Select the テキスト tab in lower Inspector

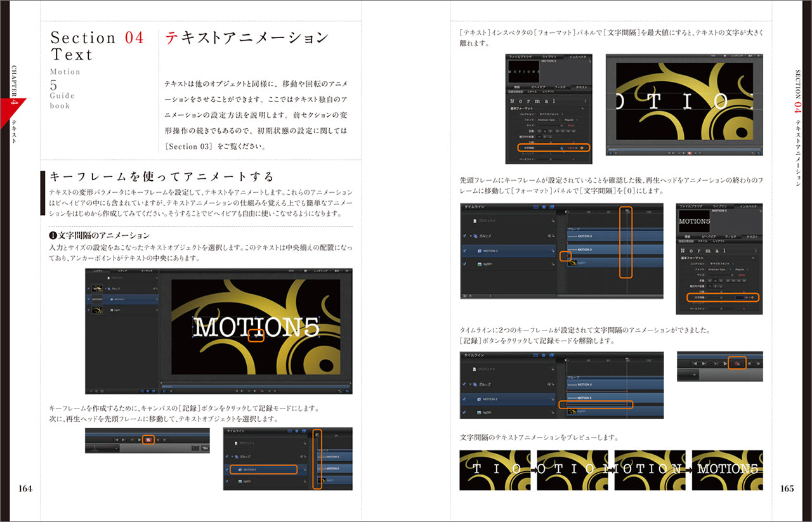(x=752, y=237)
